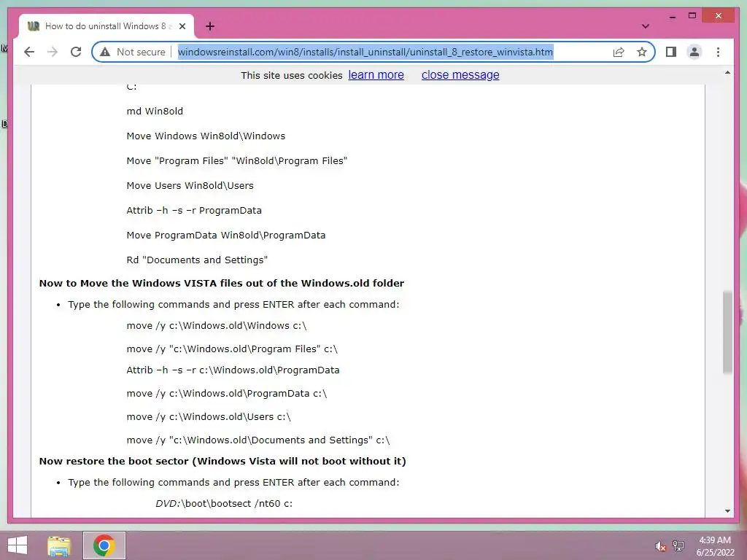Screen dimensions: 747x560
Task: Click the 'md Win8old' command text
Action: coord(155,111)
